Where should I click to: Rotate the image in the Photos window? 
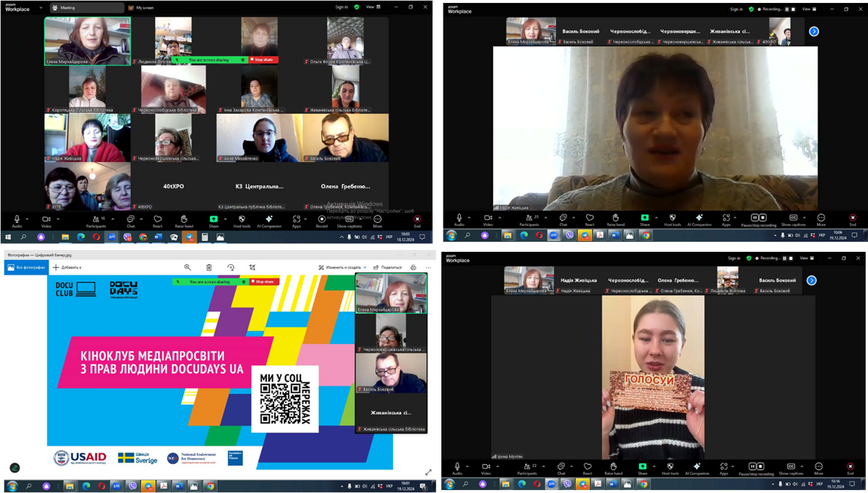(x=231, y=267)
